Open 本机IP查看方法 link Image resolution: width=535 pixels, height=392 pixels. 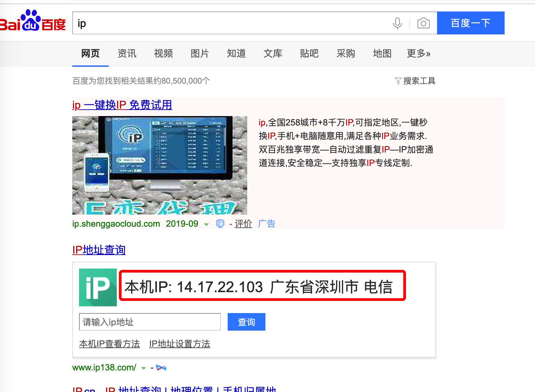pos(109,344)
